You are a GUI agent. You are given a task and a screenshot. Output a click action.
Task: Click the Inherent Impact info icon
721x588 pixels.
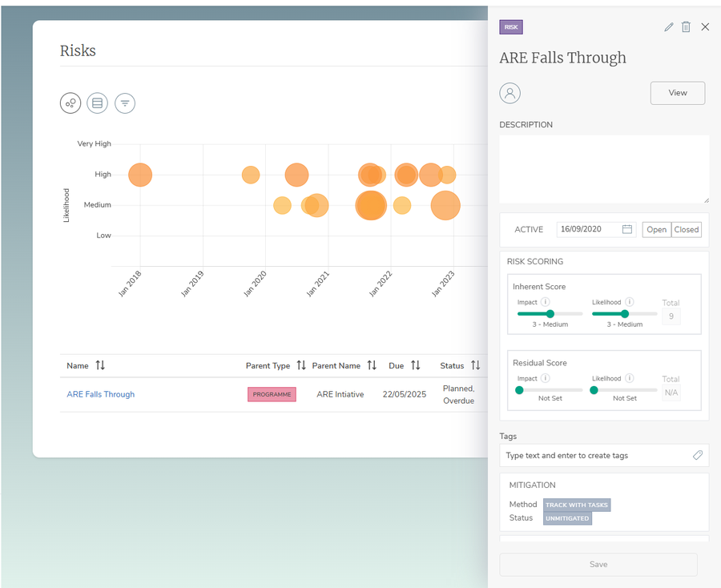[x=546, y=302]
